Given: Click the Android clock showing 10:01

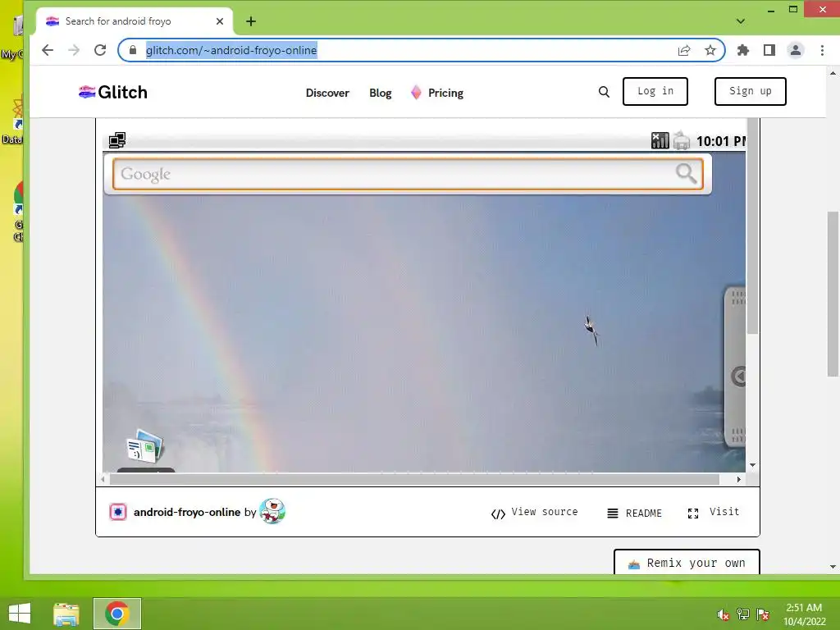Looking at the screenshot, I should [720, 141].
